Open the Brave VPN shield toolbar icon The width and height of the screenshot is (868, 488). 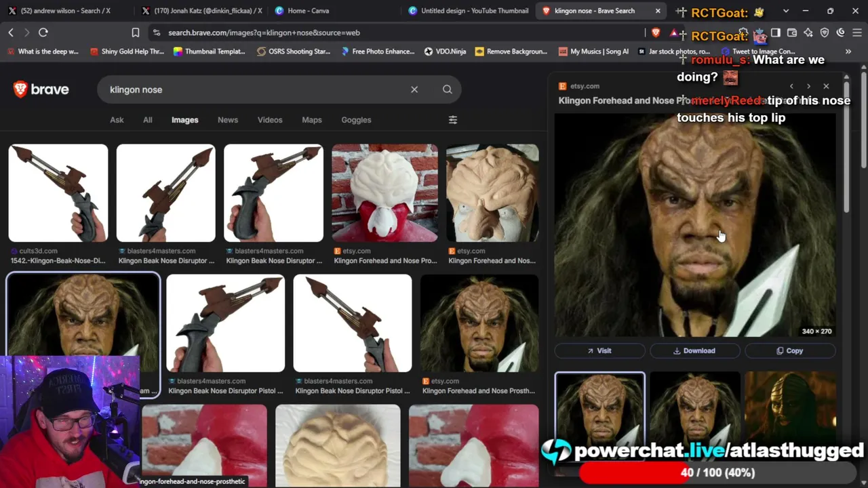pyautogui.click(x=825, y=33)
